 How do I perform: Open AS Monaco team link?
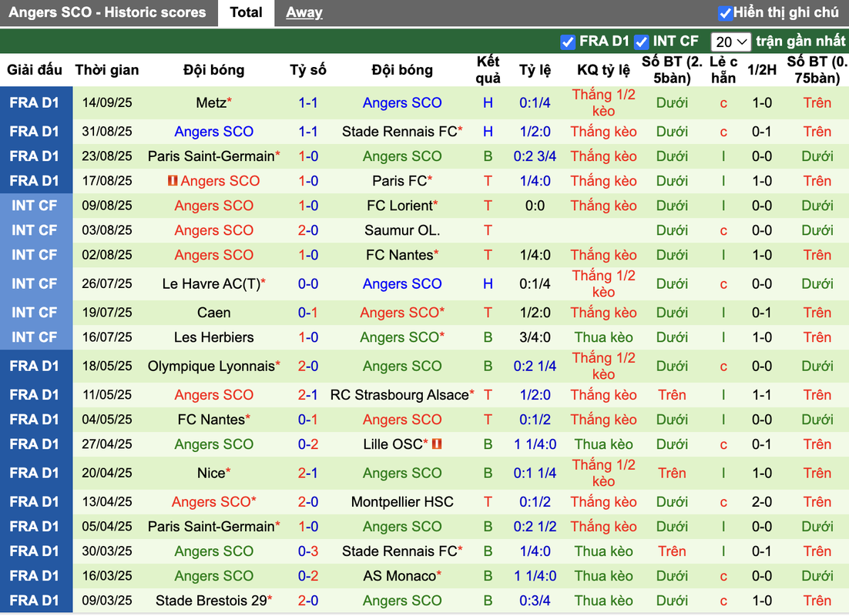(x=400, y=576)
